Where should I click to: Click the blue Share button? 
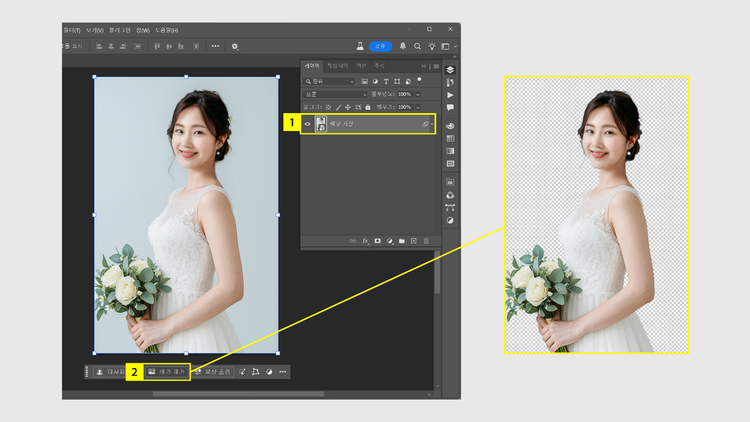(x=380, y=46)
